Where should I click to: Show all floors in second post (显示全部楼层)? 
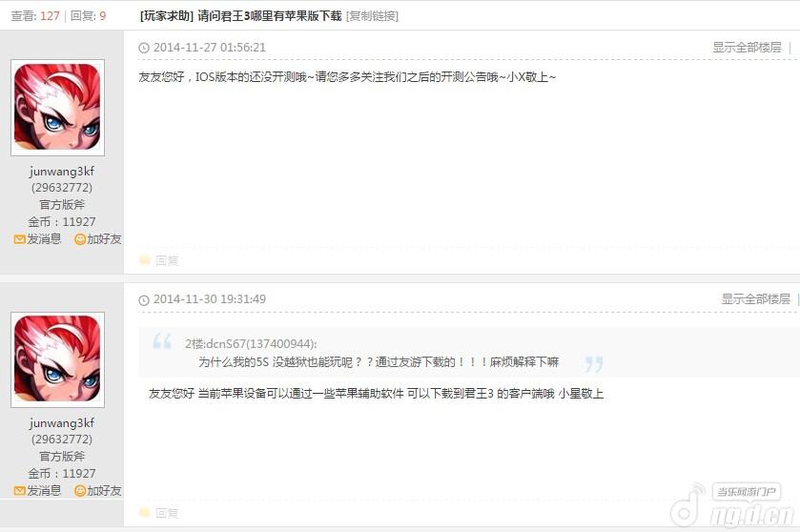(x=755, y=299)
